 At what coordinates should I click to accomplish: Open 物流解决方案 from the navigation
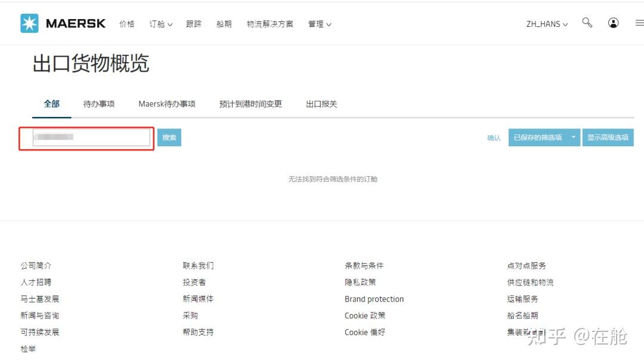pos(270,24)
